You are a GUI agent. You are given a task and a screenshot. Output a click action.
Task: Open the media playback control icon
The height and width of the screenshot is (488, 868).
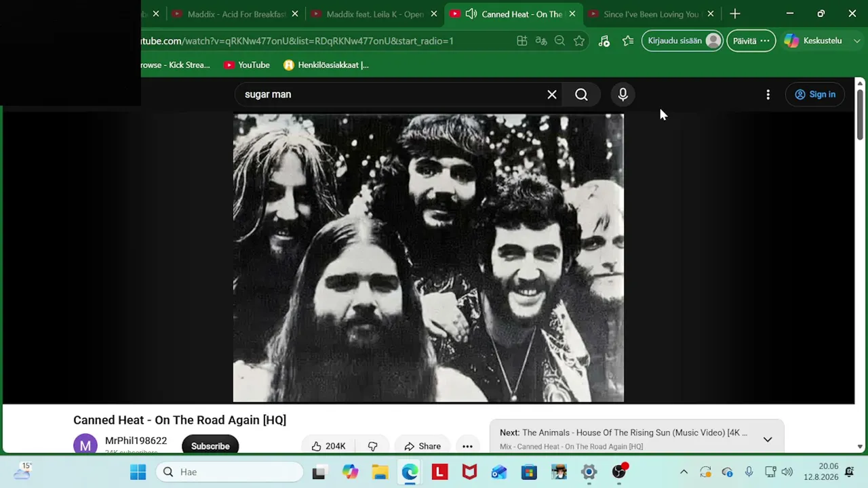(604, 41)
